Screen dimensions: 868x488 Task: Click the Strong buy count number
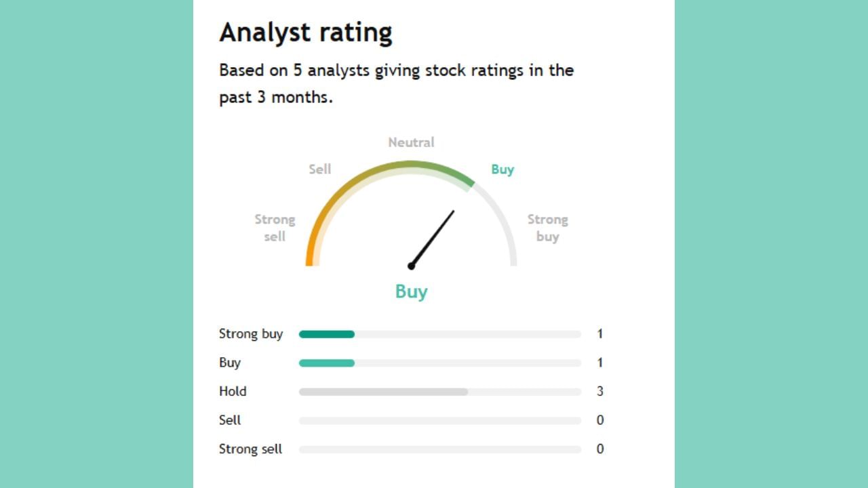pos(599,334)
